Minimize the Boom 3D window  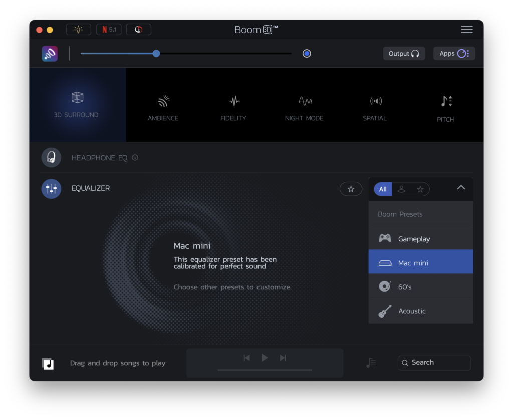point(50,30)
